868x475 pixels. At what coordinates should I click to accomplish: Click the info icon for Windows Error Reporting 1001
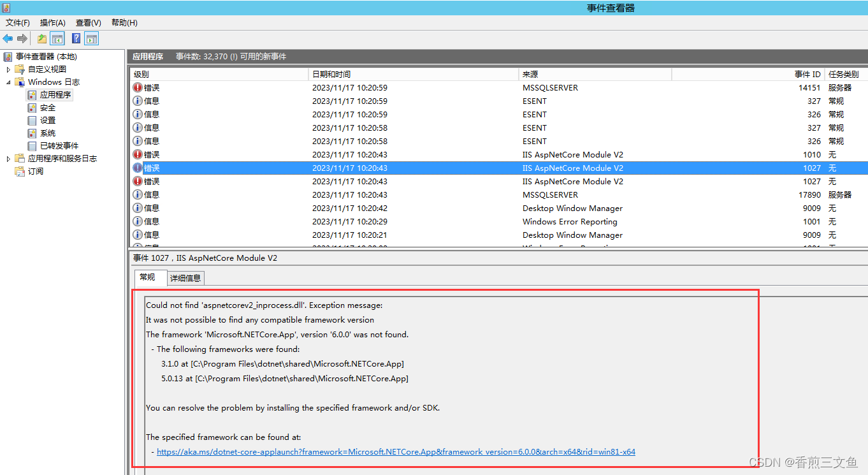click(x=138, y=221)
